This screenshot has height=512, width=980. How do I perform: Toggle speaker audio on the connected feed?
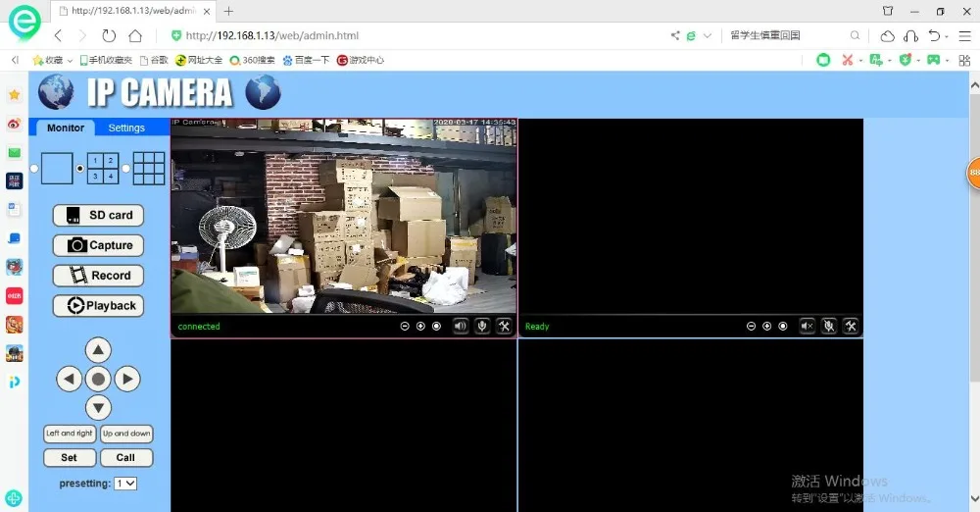click(x=461, y=326)
